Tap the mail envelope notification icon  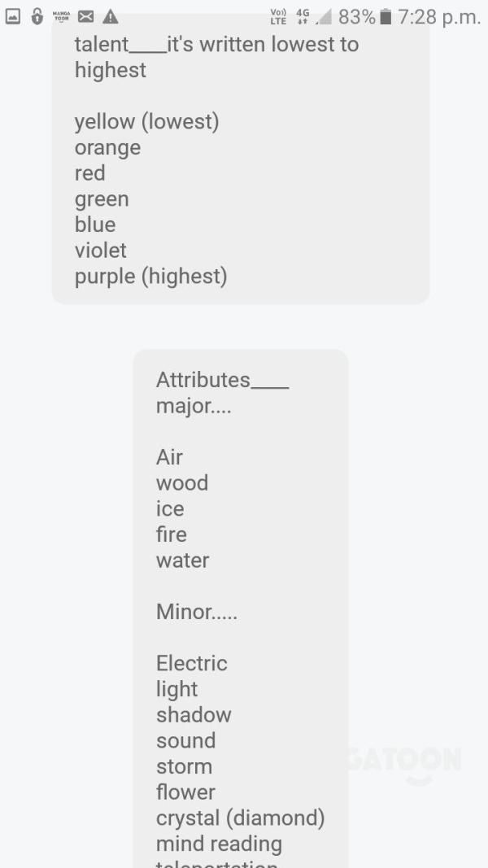(85, 17)
